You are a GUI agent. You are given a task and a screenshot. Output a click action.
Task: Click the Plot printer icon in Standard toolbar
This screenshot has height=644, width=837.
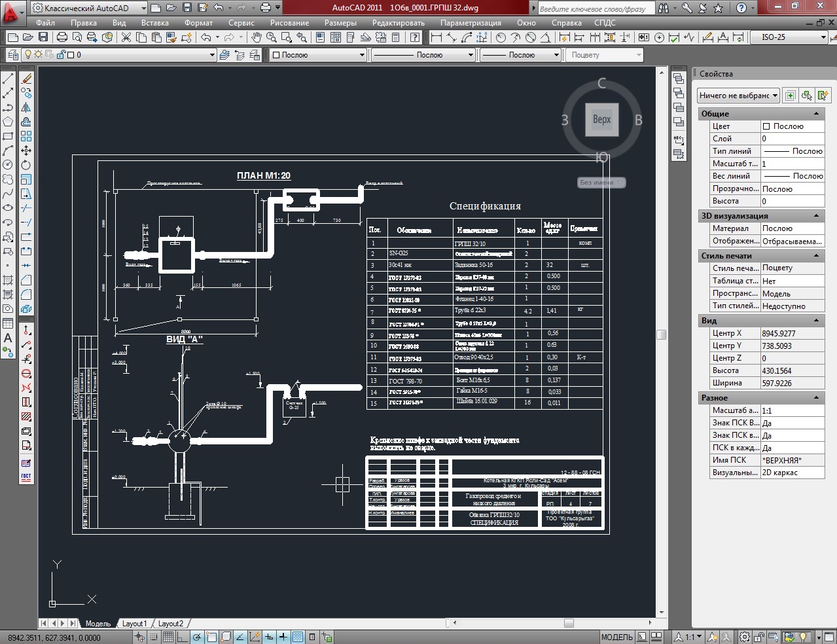(x=62, y=38)
